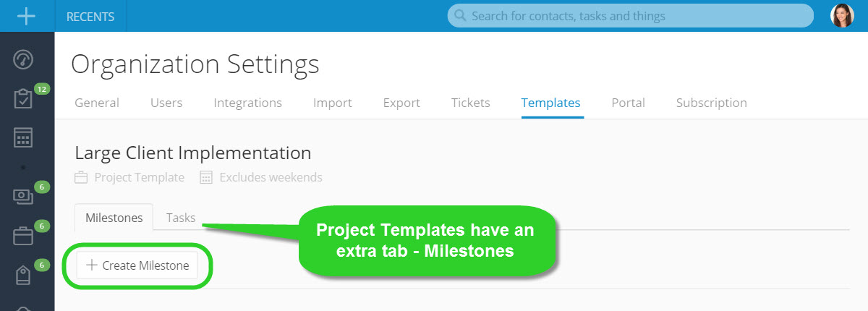Open the calendar icon in the sidebar
Screen dimensions: 868x311
coord(24,138)
